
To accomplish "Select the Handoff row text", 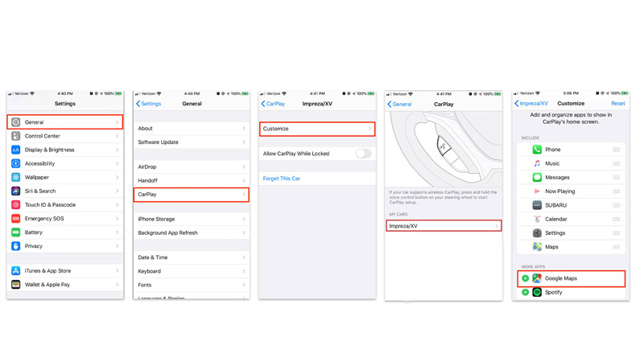I will click(147, 180).
